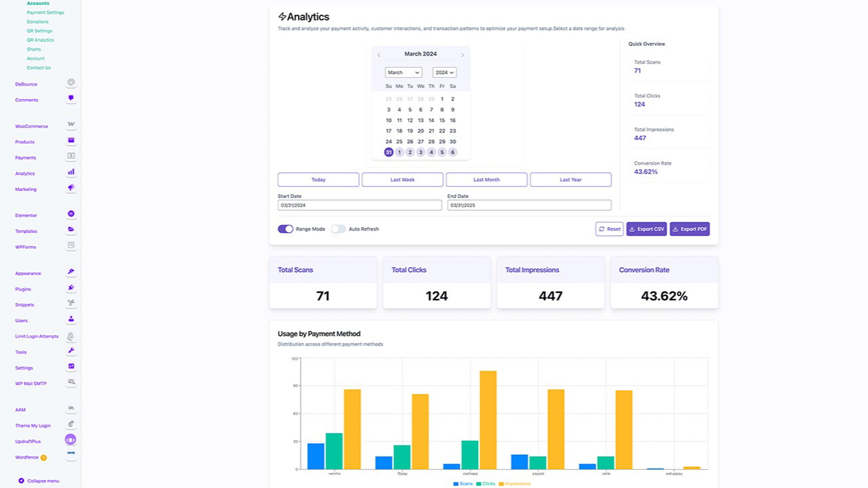Go to next month in calendar
Image resolution: width=868 pixels, height=488 pixels.
pyautogui.click(x=462, y=55)
